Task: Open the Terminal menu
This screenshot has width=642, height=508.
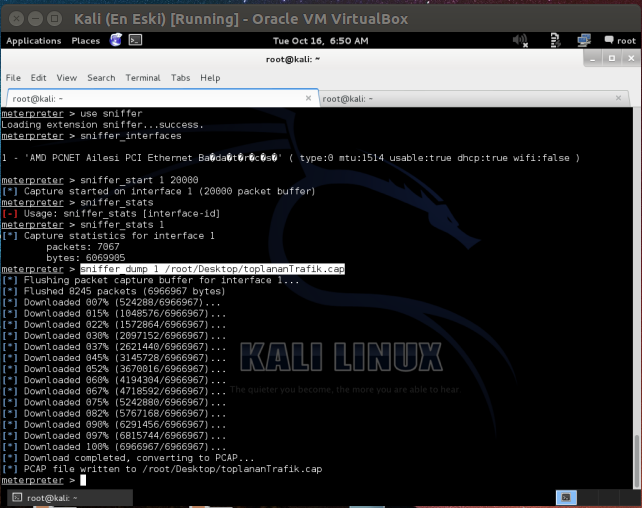Action: pos(143,78)
